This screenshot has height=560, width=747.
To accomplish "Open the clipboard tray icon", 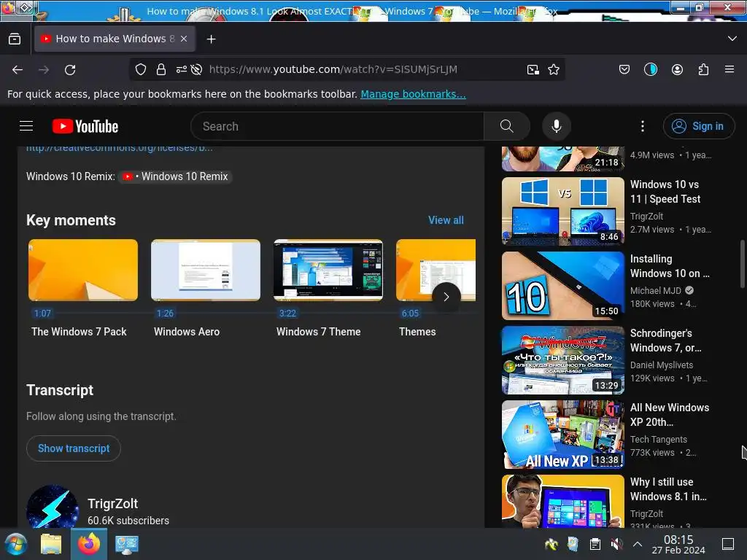I will (x=595, y=544).
